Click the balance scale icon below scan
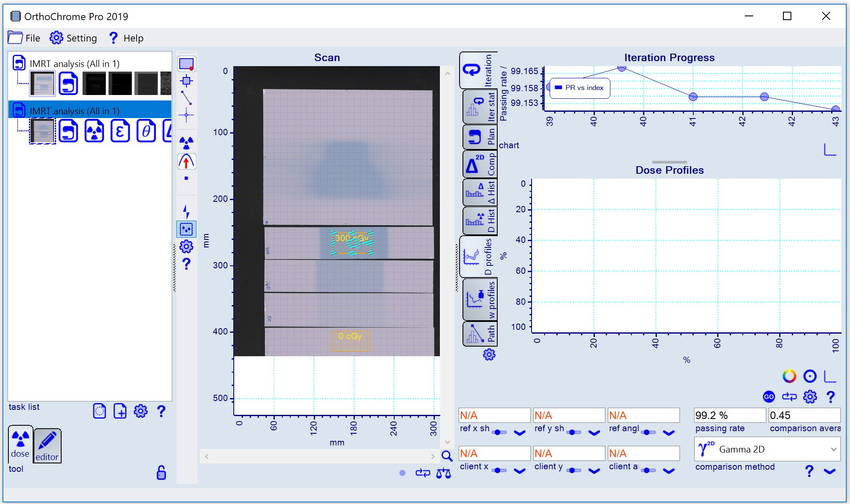The height and width of the screenshot is (504, 850). (x=444, y=473)
